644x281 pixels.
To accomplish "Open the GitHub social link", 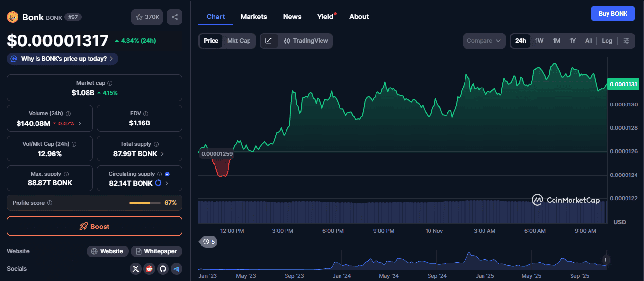I will [x=163, y=269].
